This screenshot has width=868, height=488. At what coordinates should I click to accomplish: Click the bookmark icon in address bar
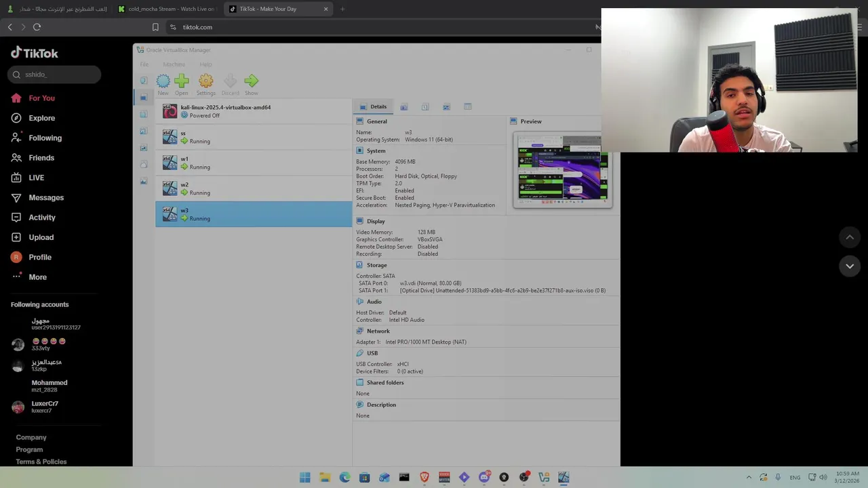click(x=155, y=27)
